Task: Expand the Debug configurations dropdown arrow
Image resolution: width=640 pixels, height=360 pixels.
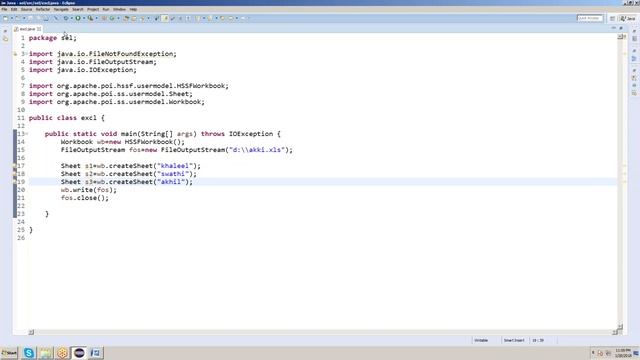Action: [71, 18]
